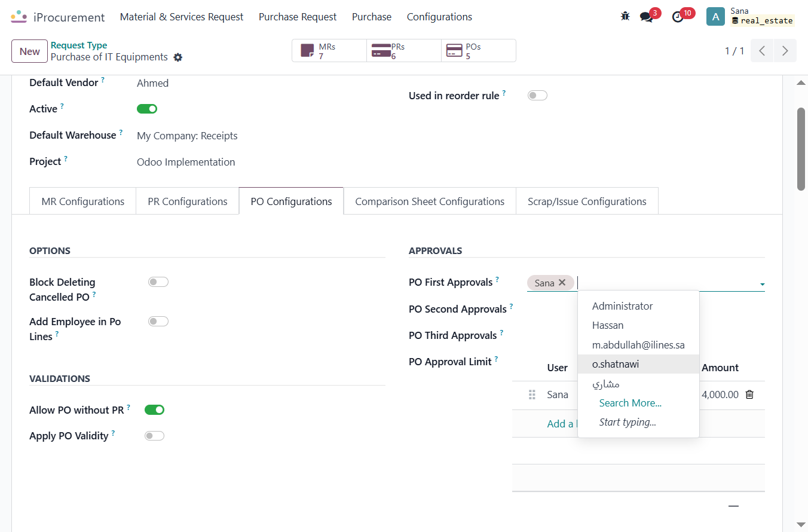Click the Default Vendor field value Ahmed

153,83
